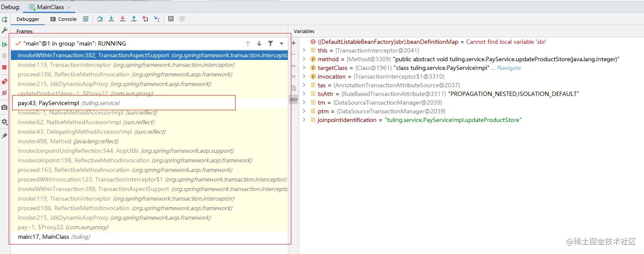The height and width of the screenshot is (254, 644).
Task: Toggle frames filter funnel
Action: point(270,43)
